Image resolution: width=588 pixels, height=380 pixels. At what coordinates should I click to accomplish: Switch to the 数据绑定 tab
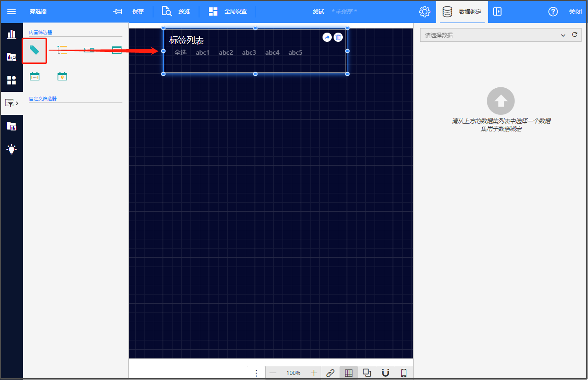click(461, 11)
